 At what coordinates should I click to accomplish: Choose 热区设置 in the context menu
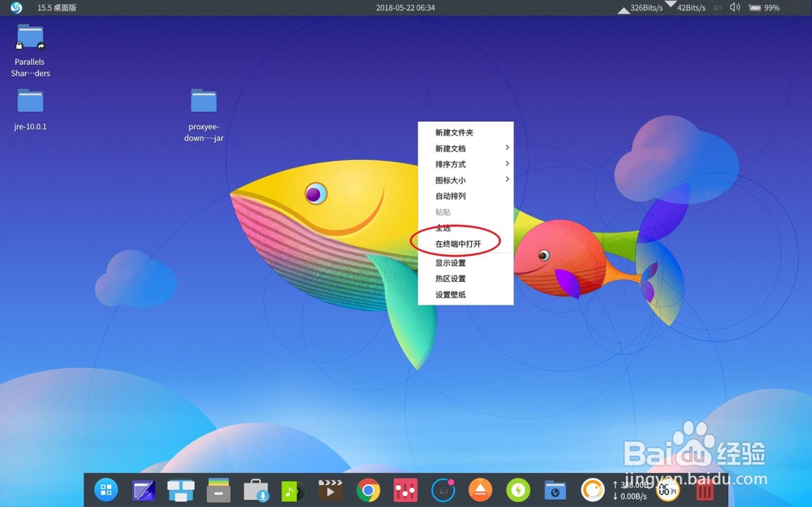[x=465, y=279]
